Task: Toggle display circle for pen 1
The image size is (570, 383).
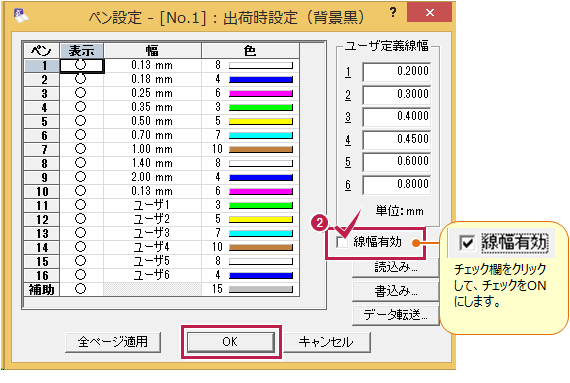Action: point(81,65)
